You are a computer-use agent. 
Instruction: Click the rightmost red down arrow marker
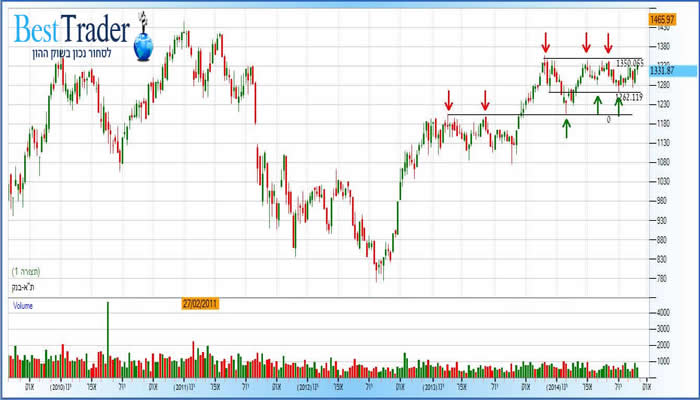607,42
